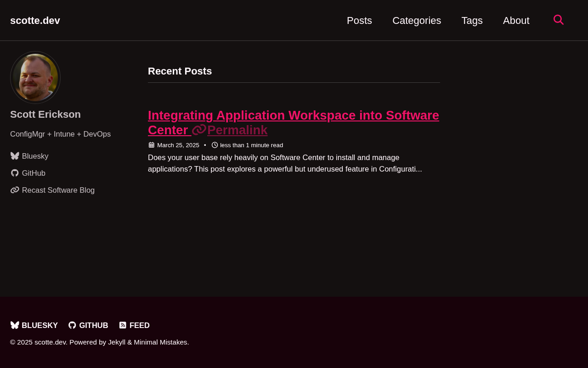
Task: Open the Jekyll link in footer
Action: tap(117, 342)
